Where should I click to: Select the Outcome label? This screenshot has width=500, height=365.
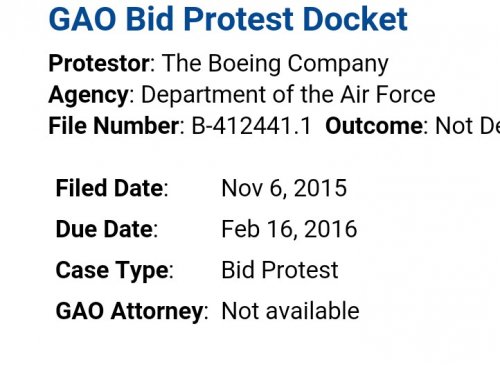[x=374, y=126]
